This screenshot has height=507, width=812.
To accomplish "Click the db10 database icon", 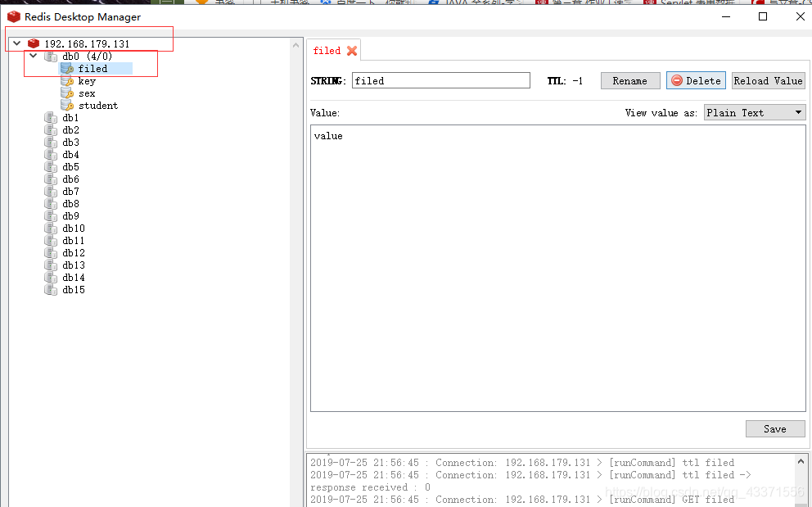I will click(51, 228).
